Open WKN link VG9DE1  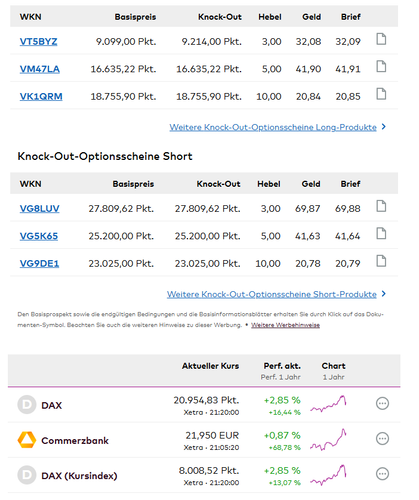(x=39, y=264)
